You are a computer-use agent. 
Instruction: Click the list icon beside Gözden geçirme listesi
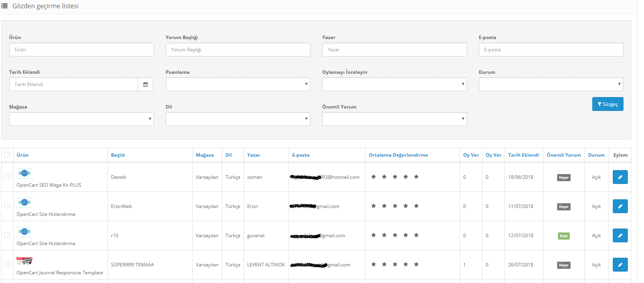coord(4,6)
